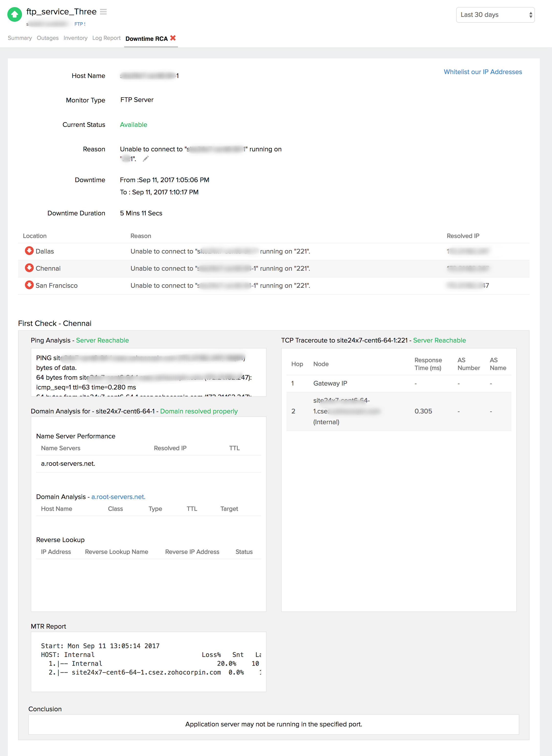The width and height of the screenshot is (552, 756).
Task: Close the Downtime RCA tab with the red X
Action: pyautogui.click(x=173, y=38)
